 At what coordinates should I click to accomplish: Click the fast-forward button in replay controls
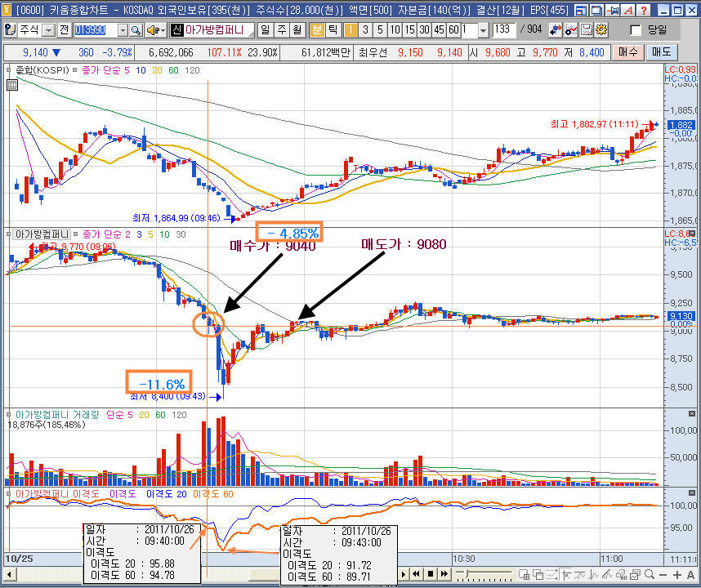pyautogui.click(x=444, y=574)
